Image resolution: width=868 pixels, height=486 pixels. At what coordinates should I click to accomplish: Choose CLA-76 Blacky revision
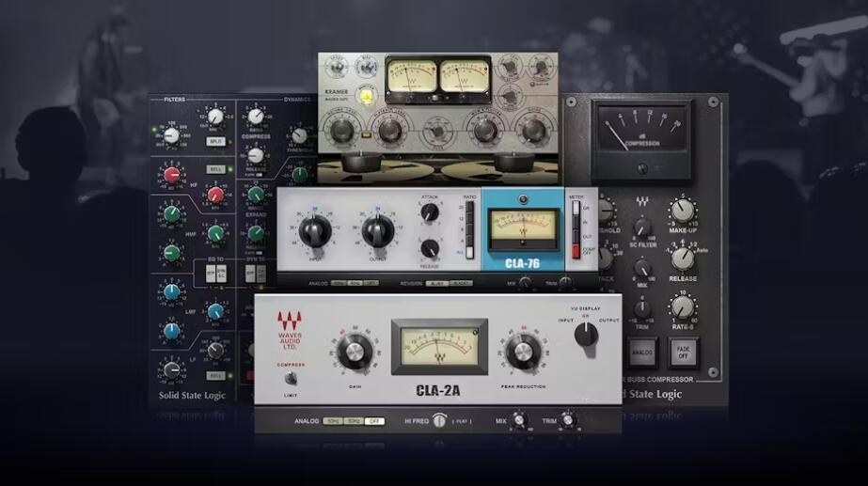(x=461, y=283)
